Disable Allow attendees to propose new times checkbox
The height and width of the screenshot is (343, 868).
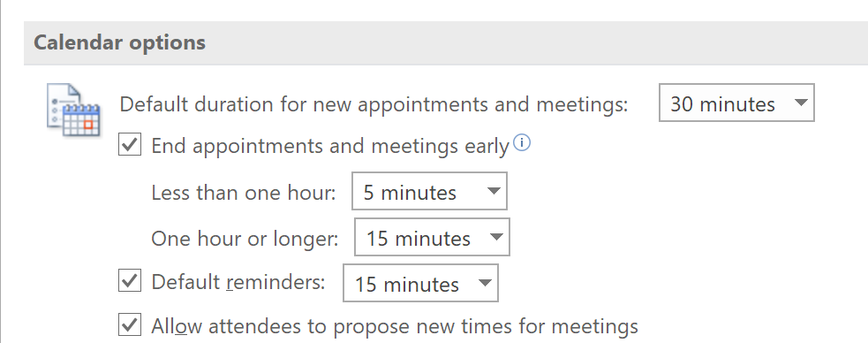[x=130, y=324]
